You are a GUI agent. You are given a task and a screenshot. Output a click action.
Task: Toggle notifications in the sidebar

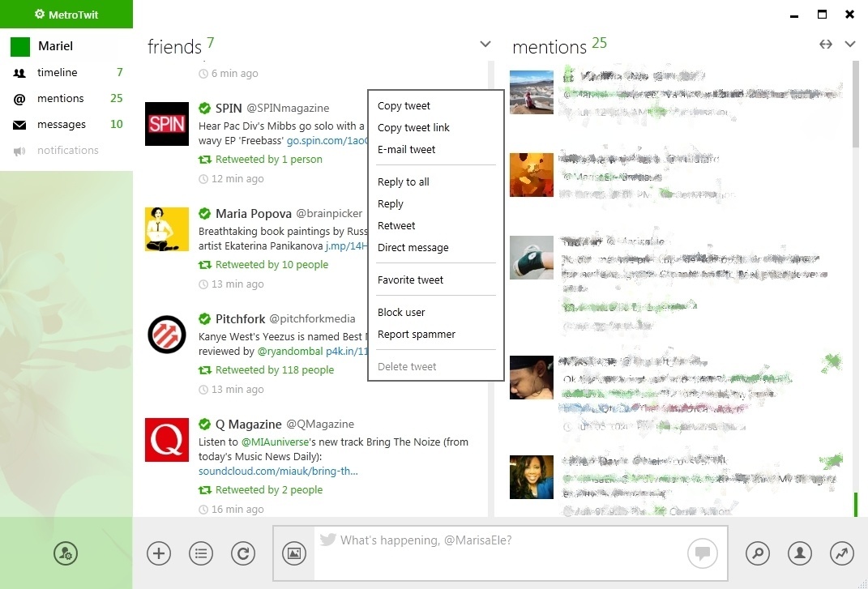click(x=18, y=150)
